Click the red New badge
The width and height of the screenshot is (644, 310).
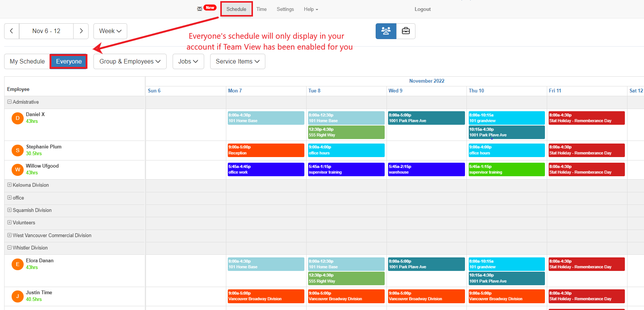(x=210, y=8)
